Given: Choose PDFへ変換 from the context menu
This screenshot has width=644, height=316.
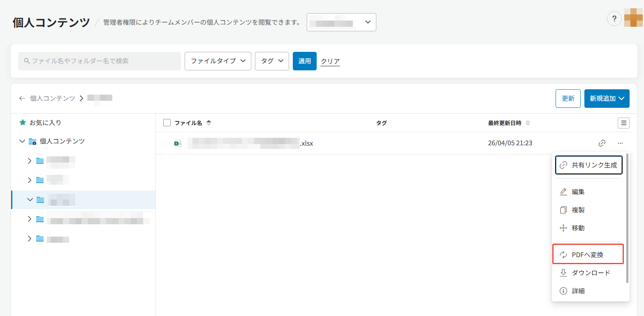Looking at the screenshot, I should (588, 255).
